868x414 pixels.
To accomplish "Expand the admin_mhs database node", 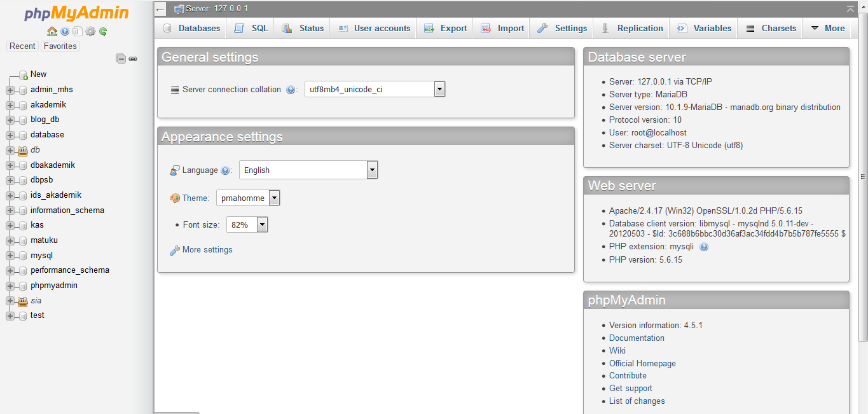I will pos(10,90).
